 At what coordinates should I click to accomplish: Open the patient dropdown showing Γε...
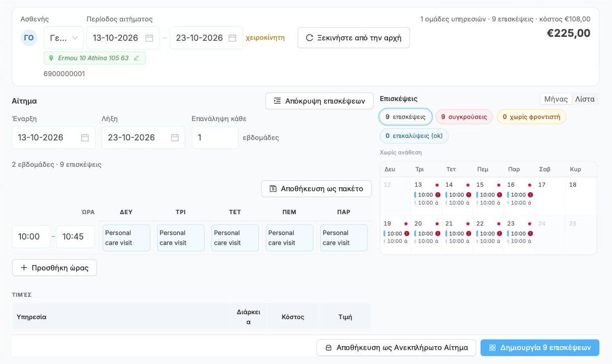[x=64, y=38]
